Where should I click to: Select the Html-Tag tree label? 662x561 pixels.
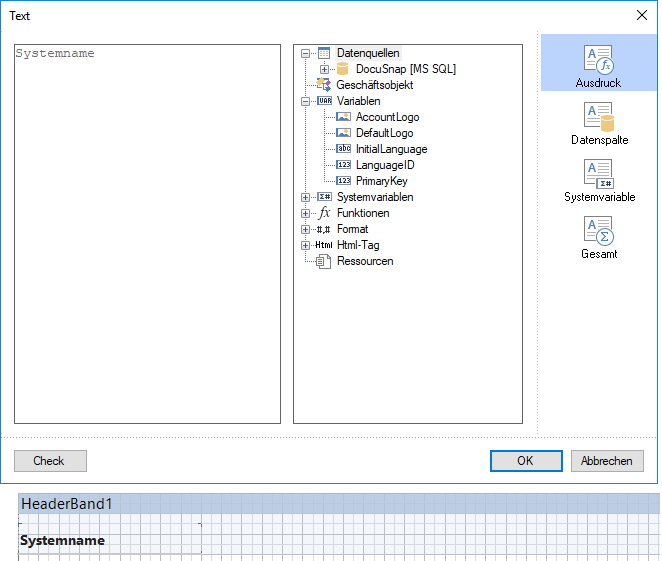(x=358, y=245)
